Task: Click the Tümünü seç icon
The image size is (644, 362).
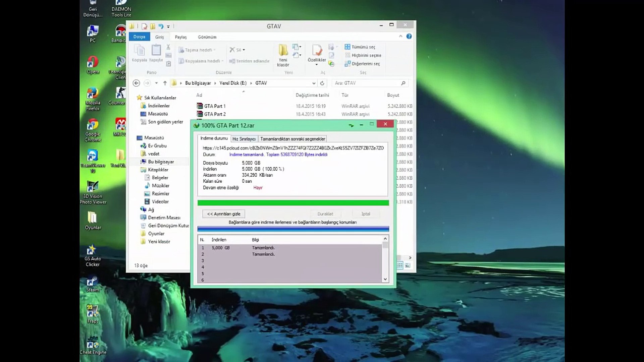Action: [347, 47]
